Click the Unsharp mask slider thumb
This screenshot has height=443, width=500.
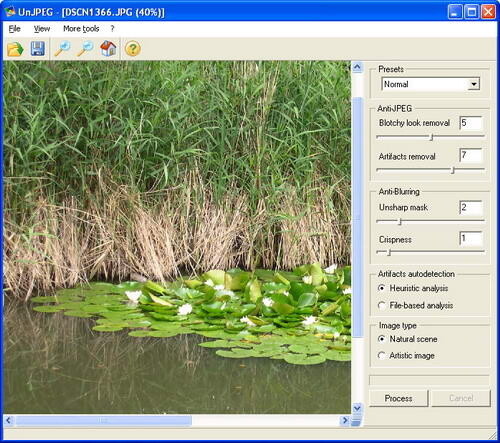(400, 221)
